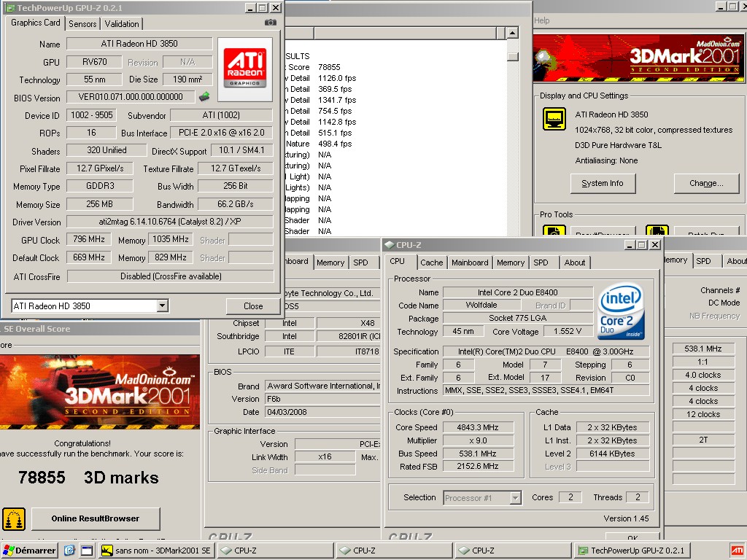Click the first CPU-Z taskbar button

[x=275, y=551]
